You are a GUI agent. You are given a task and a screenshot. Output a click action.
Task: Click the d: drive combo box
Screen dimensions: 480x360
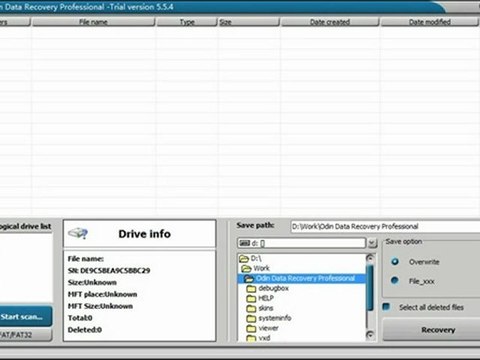click(x=301, y=243)
